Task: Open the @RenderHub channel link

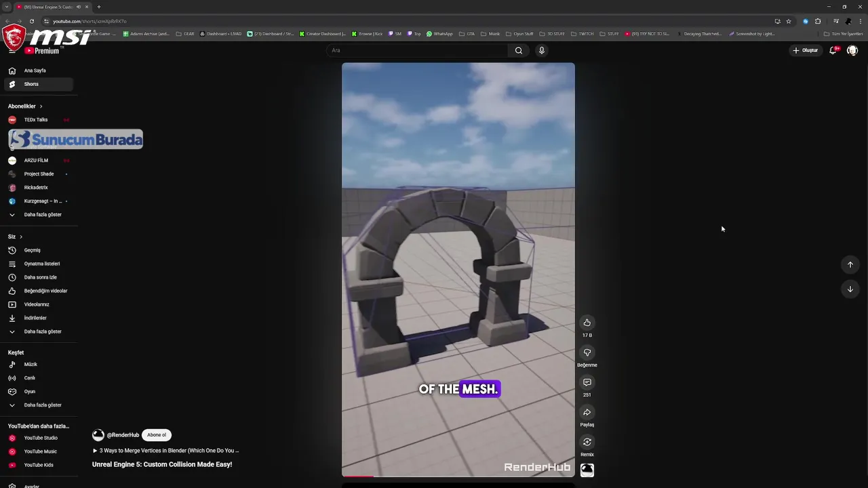Action: click(x=123, y=435)
